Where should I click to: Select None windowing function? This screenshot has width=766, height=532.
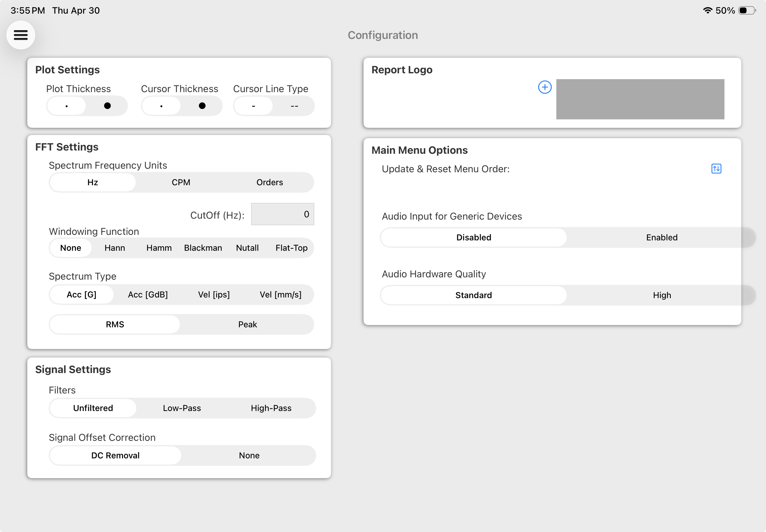click(x=71, y=248)
